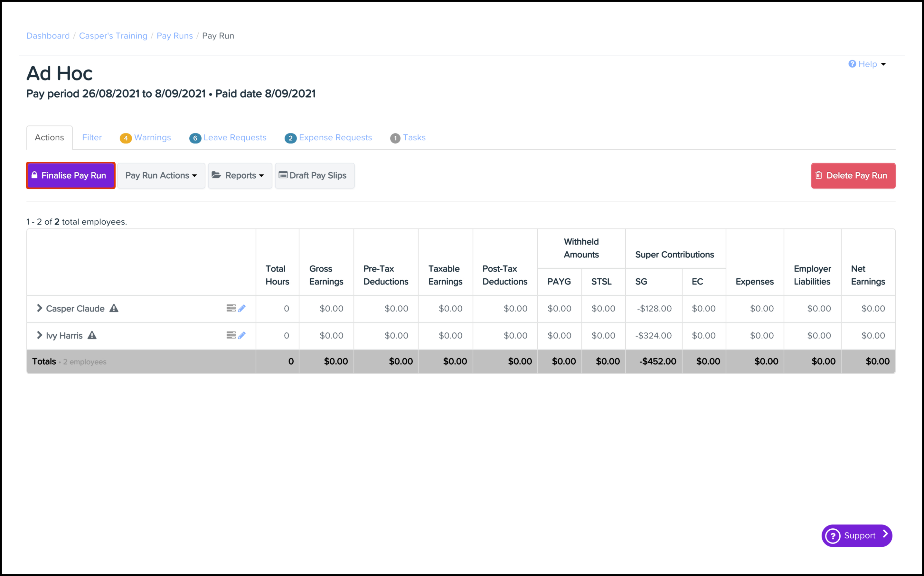Screen dimensions: 924x576
Task: Click the Finalise Pay Run button
Action: click(71, 176)
